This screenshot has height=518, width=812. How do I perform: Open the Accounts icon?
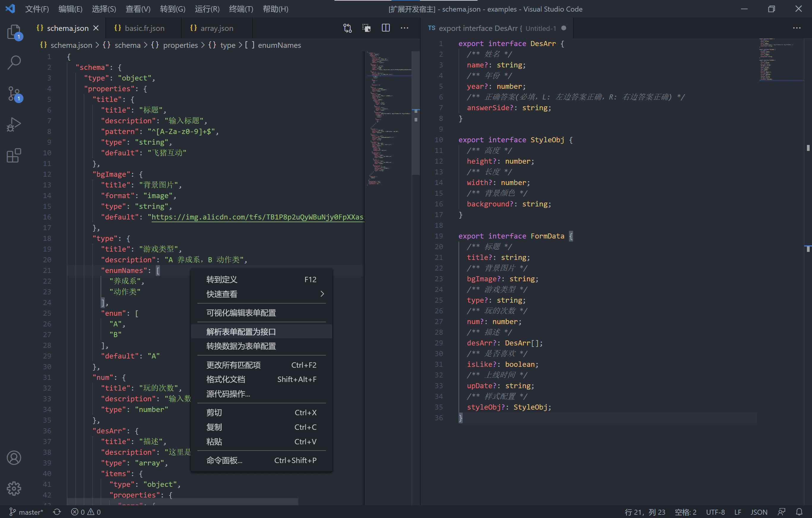[x=14, y=458]
